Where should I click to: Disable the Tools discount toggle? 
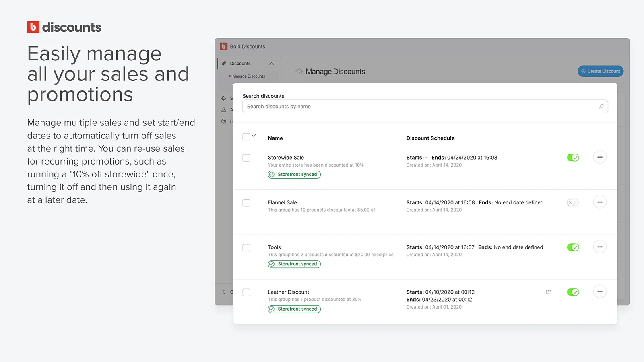click(x=573, y=247)
